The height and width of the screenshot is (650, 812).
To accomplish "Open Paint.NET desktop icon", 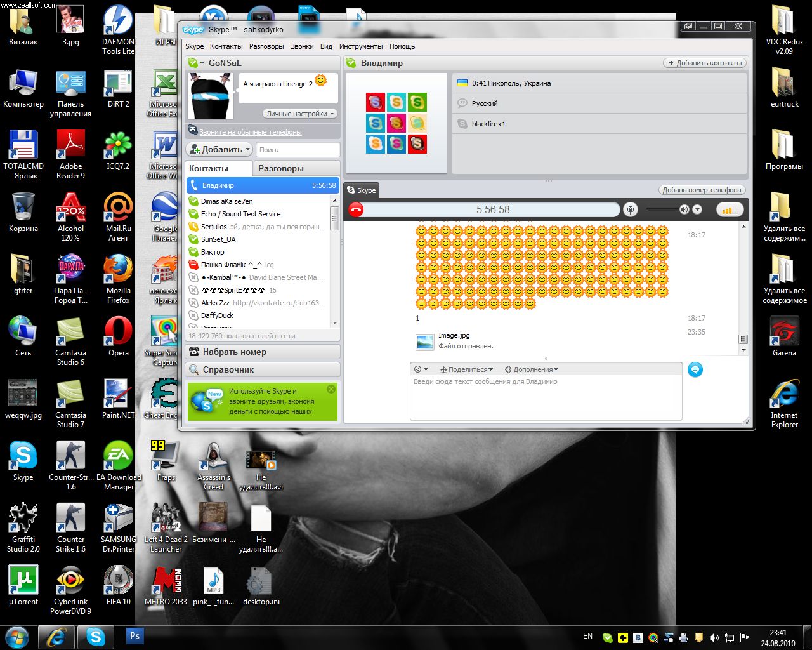I will coord(119,399).
